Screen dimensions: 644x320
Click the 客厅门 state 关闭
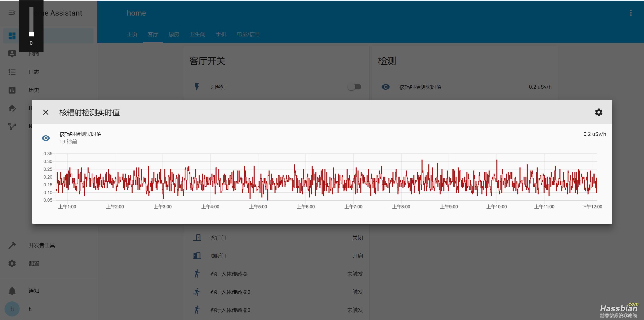click(357, 238)
